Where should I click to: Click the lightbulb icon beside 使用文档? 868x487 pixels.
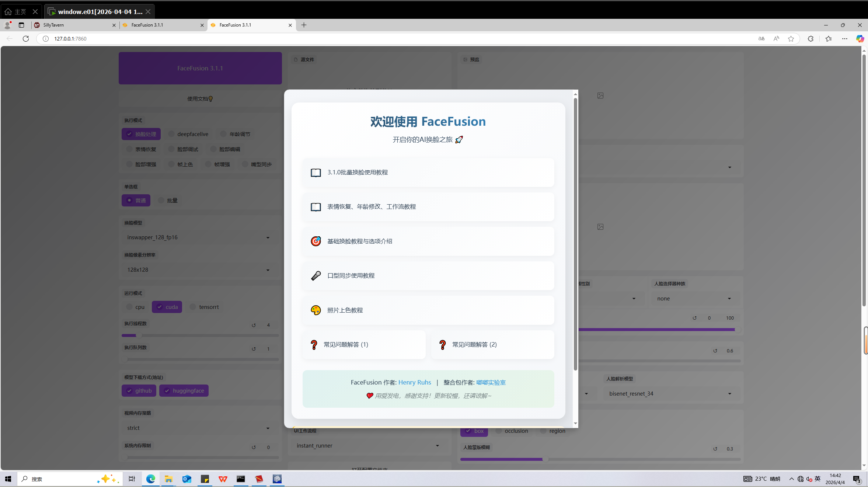pyautogui.click(x=210, y=99)
